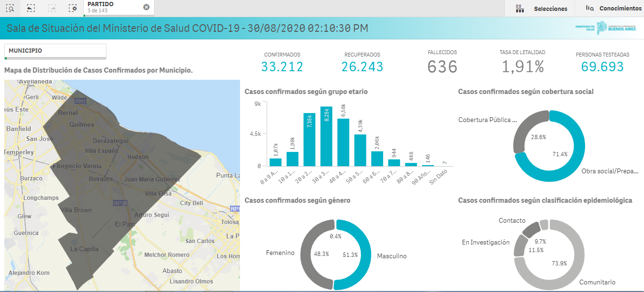
Task: Open the Selecciones tool
Action: (x=541, y=9)
